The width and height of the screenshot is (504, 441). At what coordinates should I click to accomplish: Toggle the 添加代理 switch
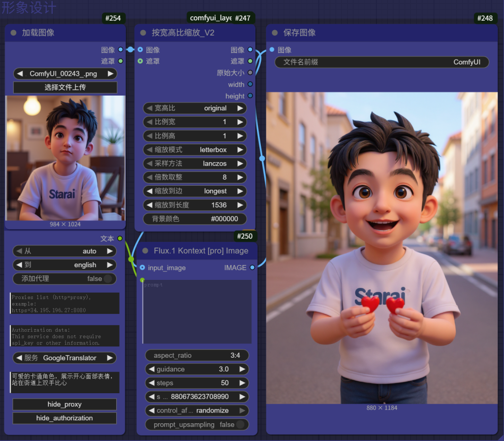click(x=108, y=279)
